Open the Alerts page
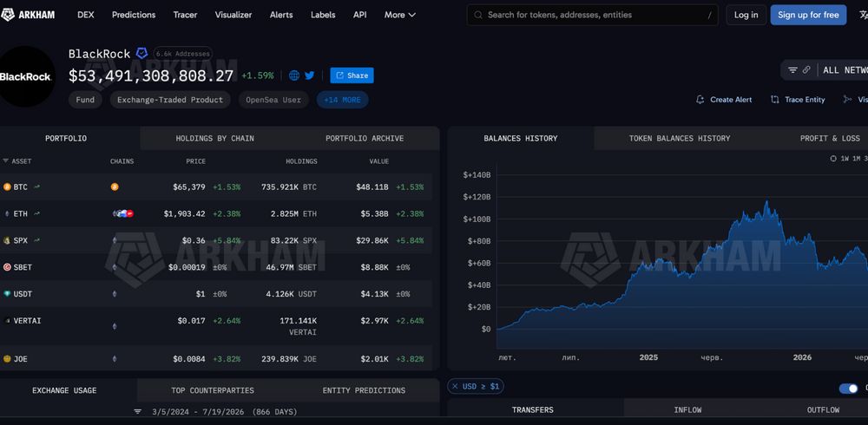The height and width of the screenshot is (425, 868). coord(281,15)
